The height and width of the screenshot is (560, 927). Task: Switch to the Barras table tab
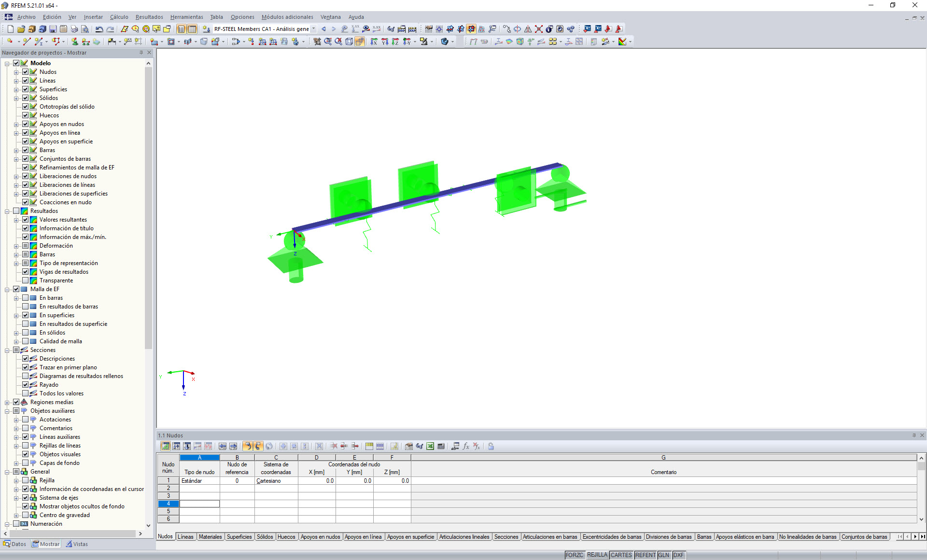703,537
